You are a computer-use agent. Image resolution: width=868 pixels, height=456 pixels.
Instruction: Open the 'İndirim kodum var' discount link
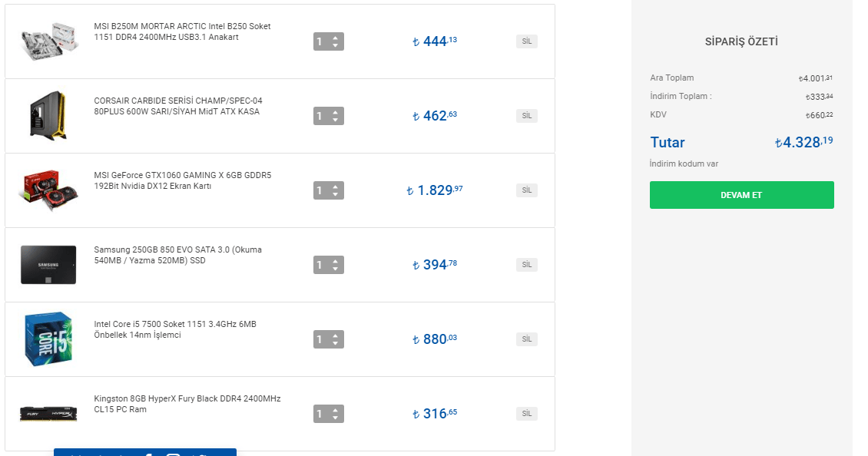684,164
